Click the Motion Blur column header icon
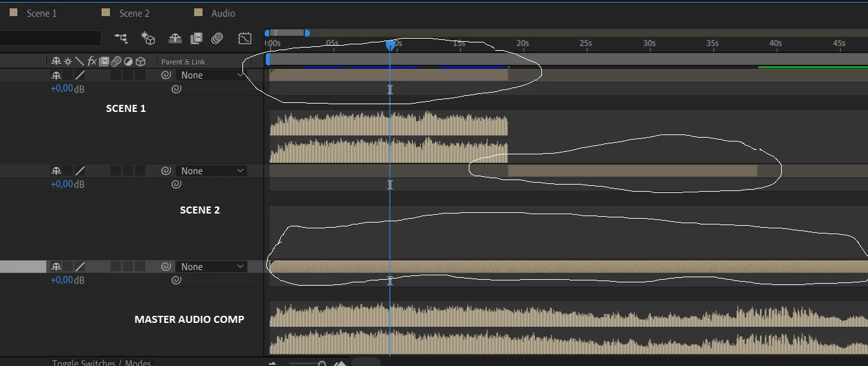Image resolution: width=868 pixels, height=366 pixels. click(x=116, y=61)
